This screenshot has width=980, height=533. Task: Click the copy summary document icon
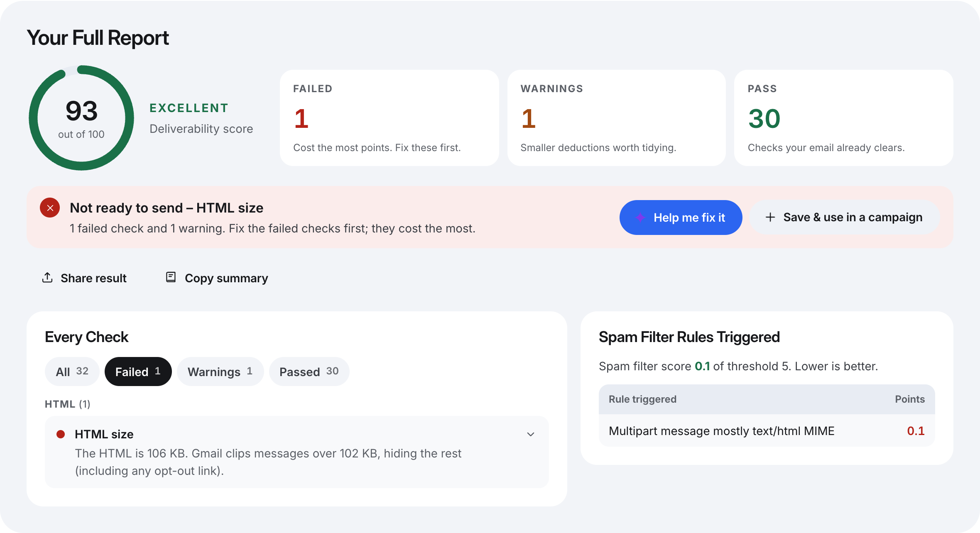click(x=171, y=277)
